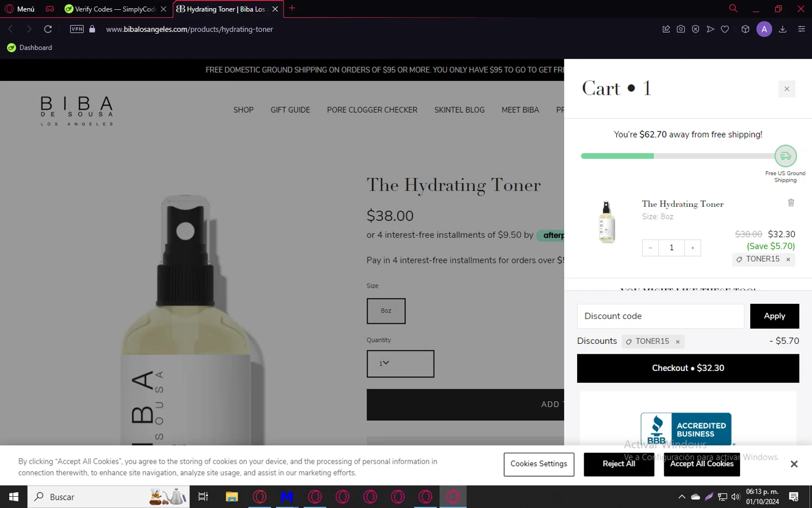Screen dimensions: 812x508
Task: Open the ad blocker shield icon
Action: (696, 29)
